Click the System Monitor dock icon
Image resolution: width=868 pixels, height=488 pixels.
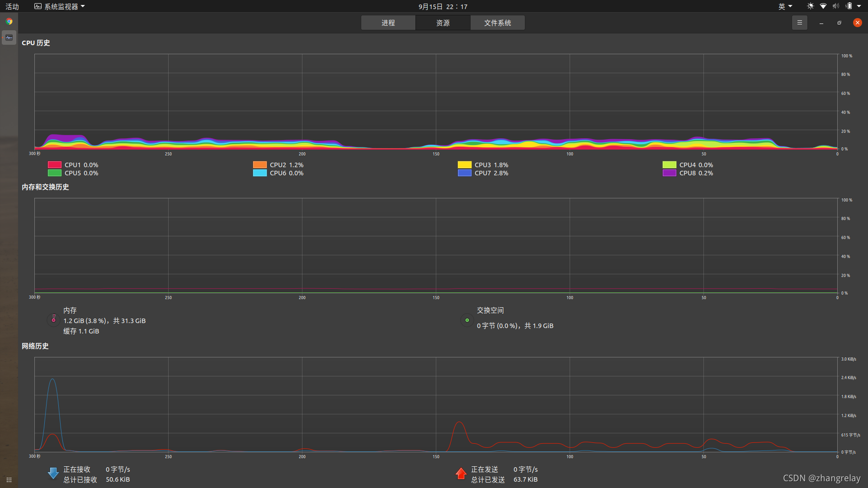tap(9, 38)
